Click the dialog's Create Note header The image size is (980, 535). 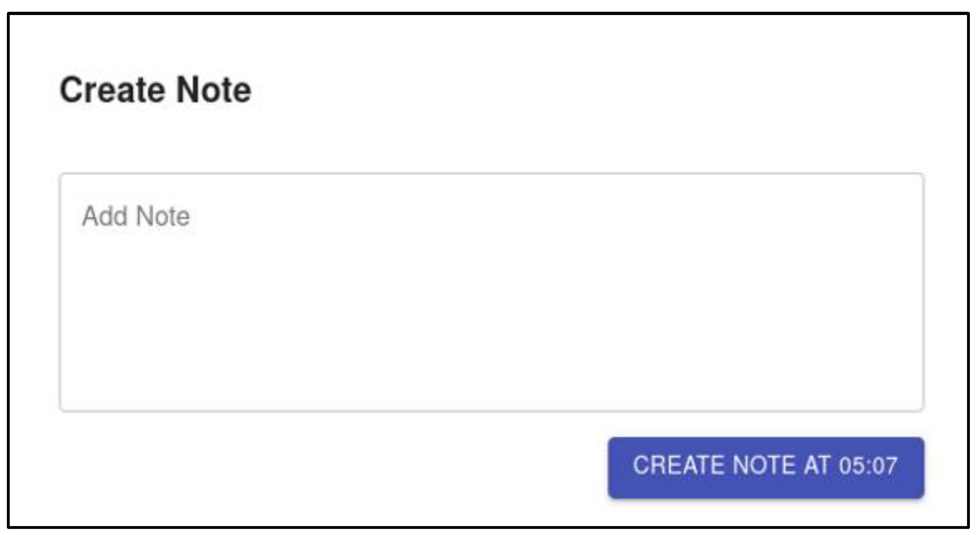155,90
